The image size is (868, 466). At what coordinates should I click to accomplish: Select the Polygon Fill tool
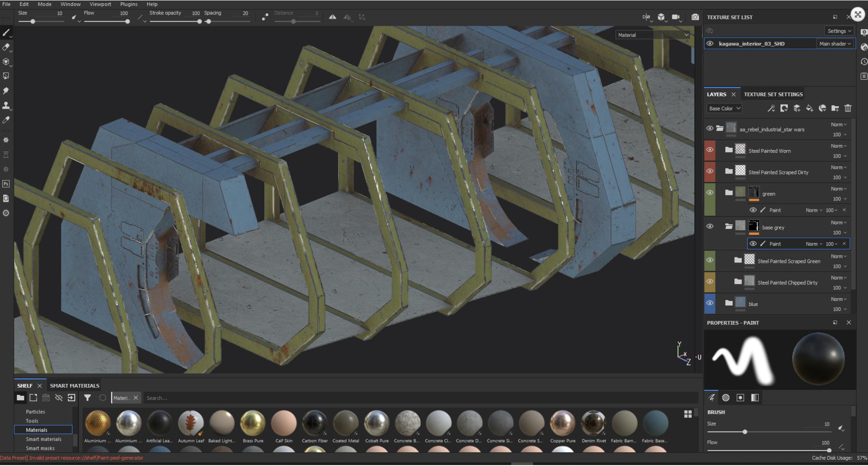point(6,76)
